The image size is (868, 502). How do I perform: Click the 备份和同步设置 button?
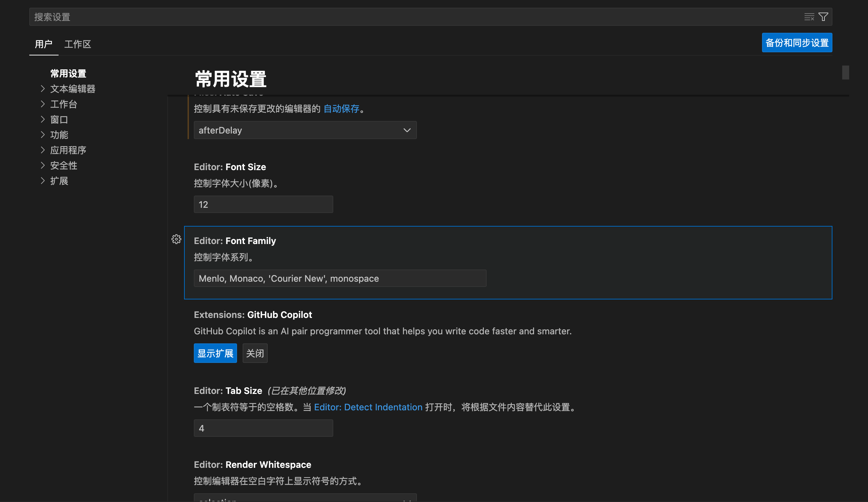[797, 43]
